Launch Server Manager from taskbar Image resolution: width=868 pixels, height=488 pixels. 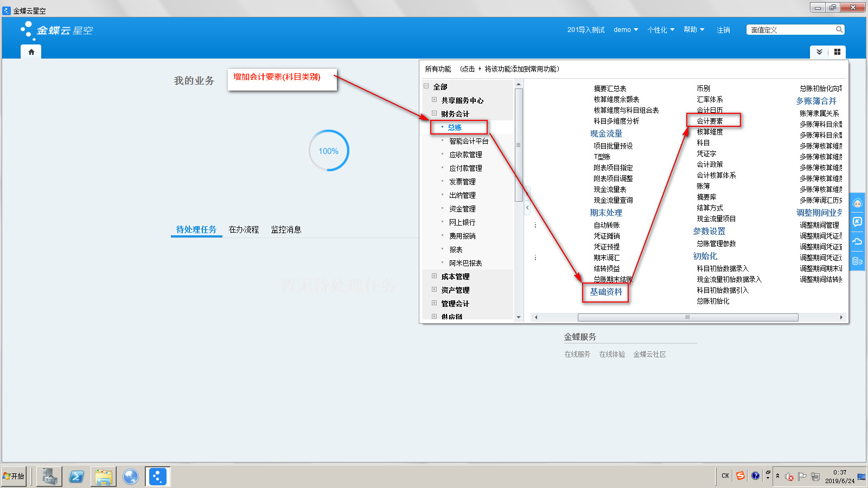click(x=49, y=477)
